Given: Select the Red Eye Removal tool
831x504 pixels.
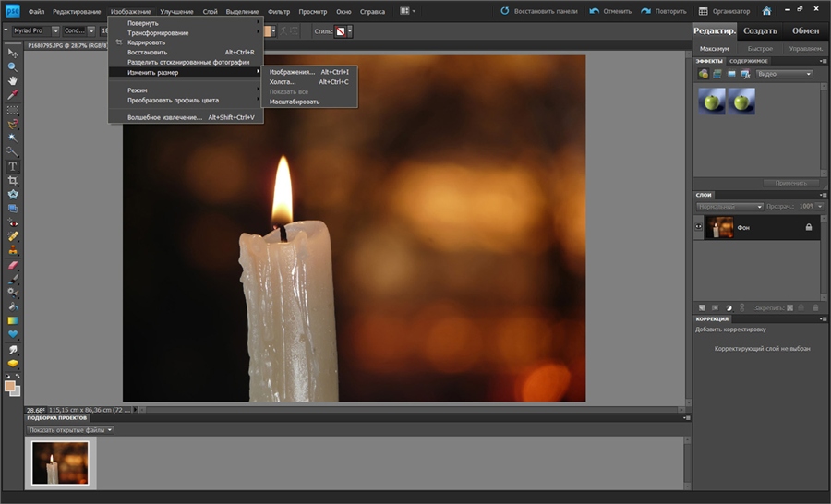Looking at the screenshot, I should click(13, 223).
